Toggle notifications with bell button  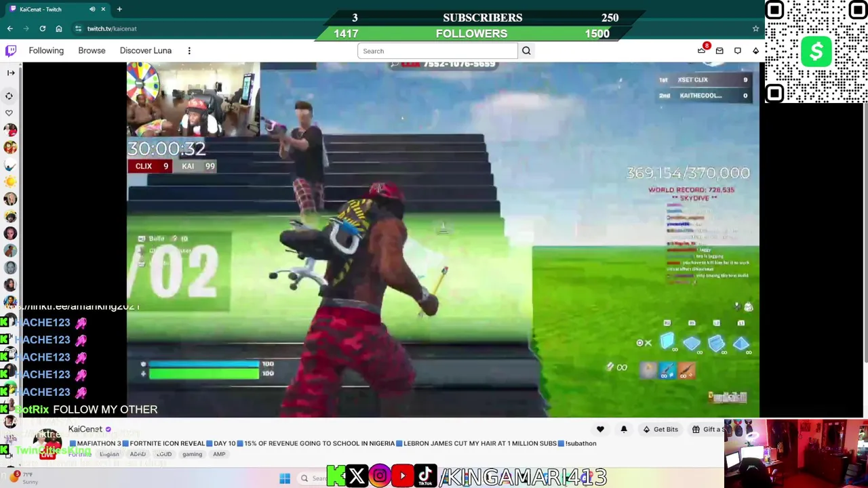(x=624, y=429)
